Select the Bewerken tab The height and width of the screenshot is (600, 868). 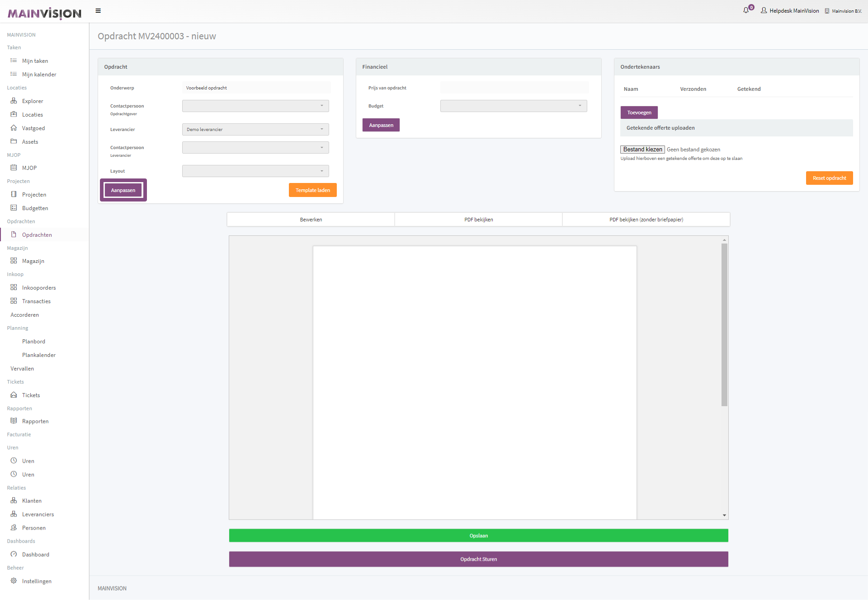point(311,220)
